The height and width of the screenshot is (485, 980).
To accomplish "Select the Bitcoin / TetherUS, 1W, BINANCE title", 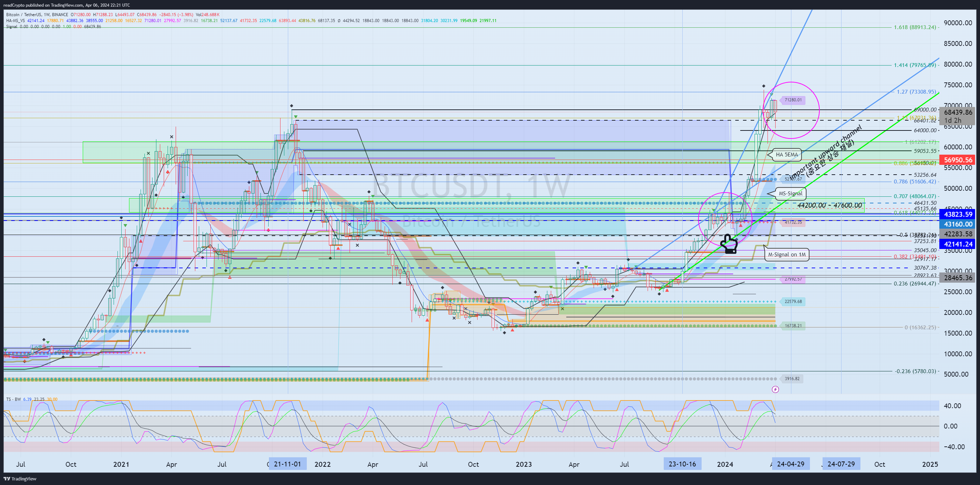I will (x=37, y=14).
